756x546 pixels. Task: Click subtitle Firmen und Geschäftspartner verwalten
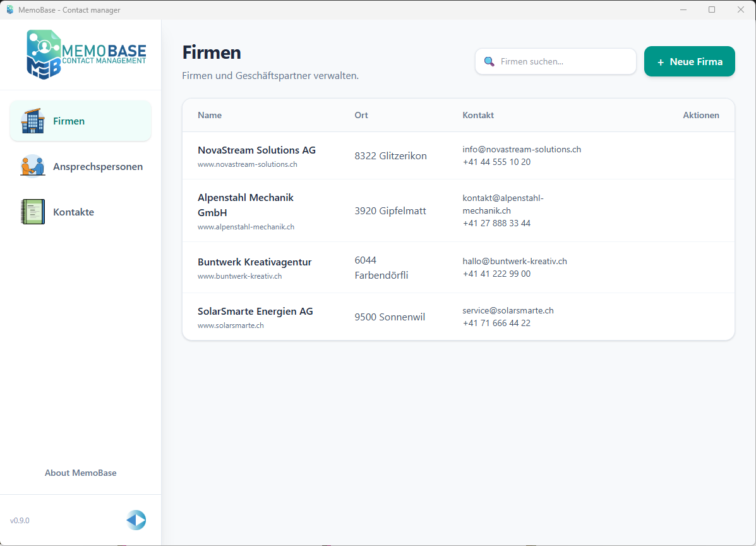(x=270, y=76)
